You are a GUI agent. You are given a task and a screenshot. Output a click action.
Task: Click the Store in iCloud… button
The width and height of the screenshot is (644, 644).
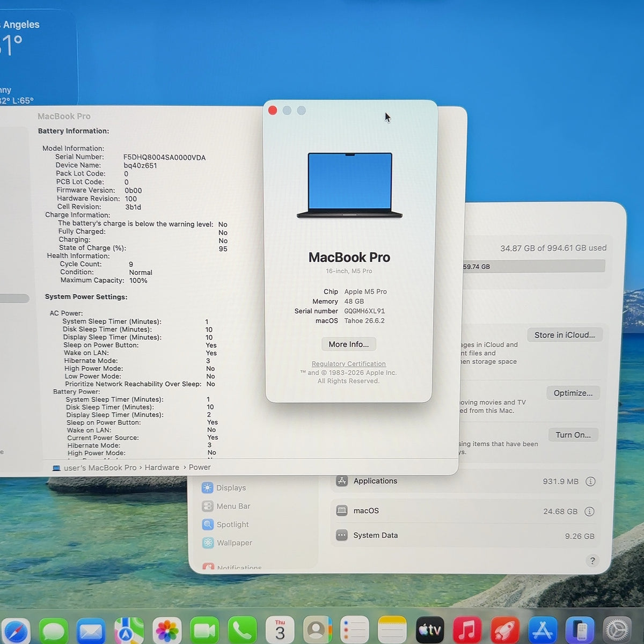565,335
